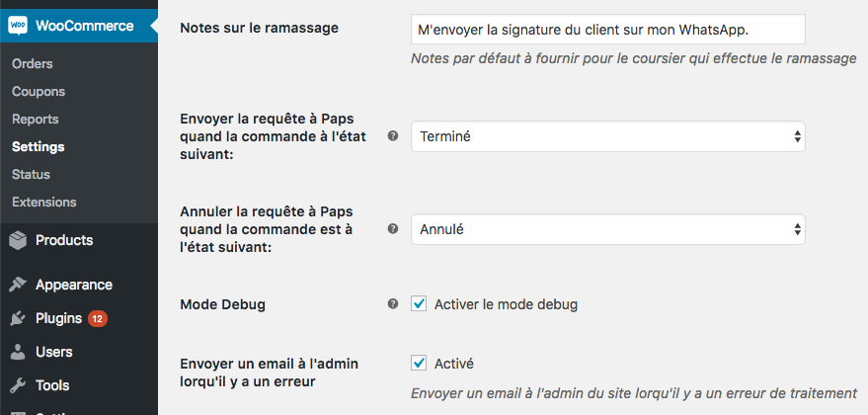
Task: Click help icon beside Terminé dropdown
Action: (393, 136)
